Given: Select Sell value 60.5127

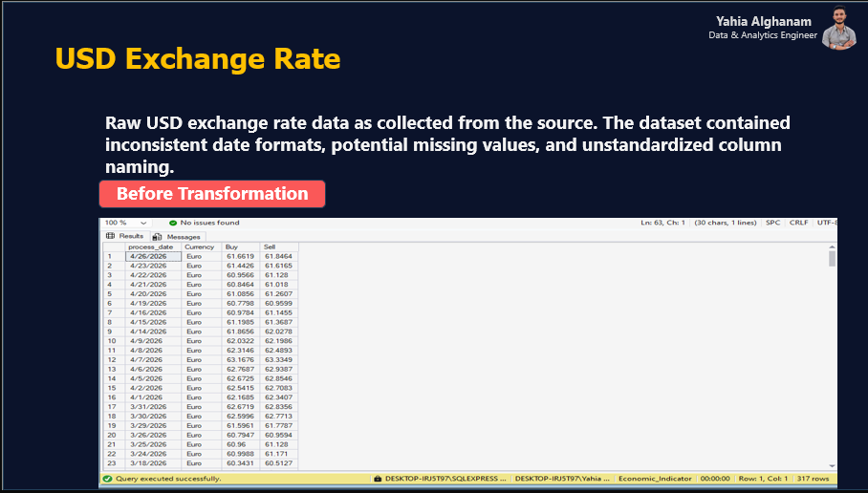Looking at the screenshot, I should (278, 463).
